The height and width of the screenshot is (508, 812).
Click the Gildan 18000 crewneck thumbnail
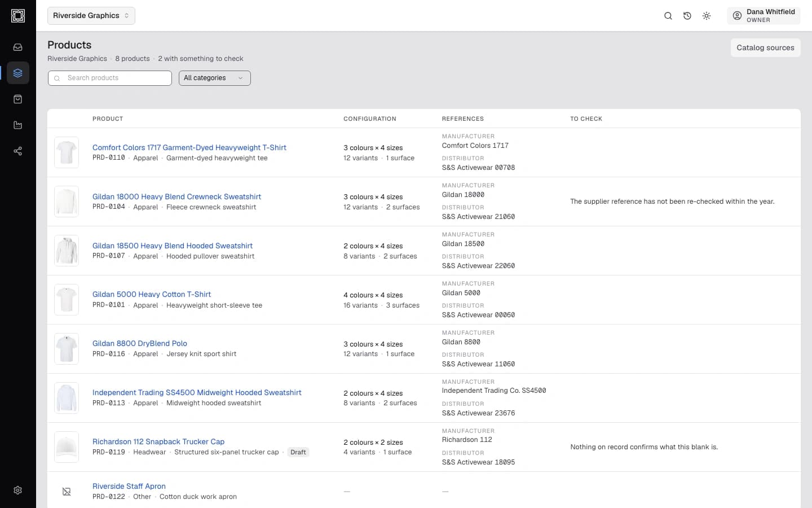tap(67, 202)
